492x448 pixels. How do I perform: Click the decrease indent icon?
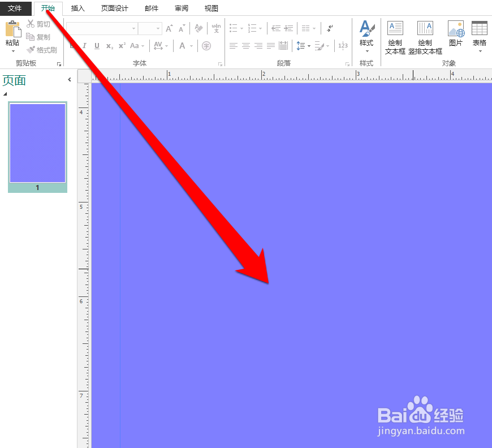276,29
